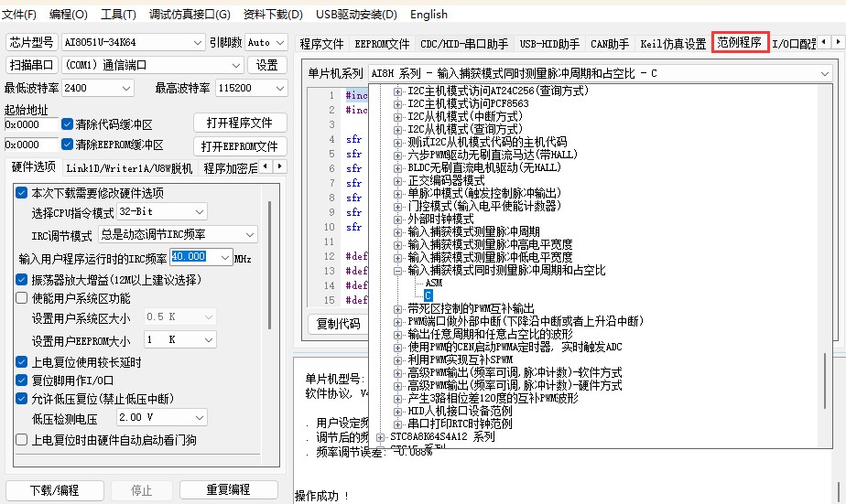Select the 范例程序 tab
The height and width of the screenshot is (504, 846).
pyautogui.click(x=740, y=42)
